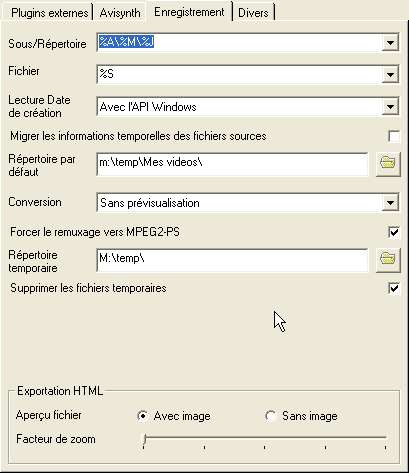Screen dimensions: 409x473
Task: Select the Avec image radio button
Action: click(x=143, y=416)
